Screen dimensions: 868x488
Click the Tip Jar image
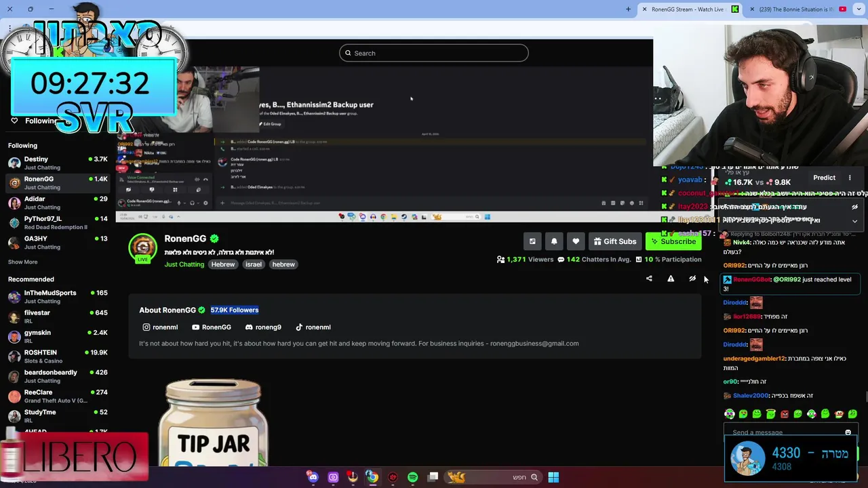pos(213,423)
